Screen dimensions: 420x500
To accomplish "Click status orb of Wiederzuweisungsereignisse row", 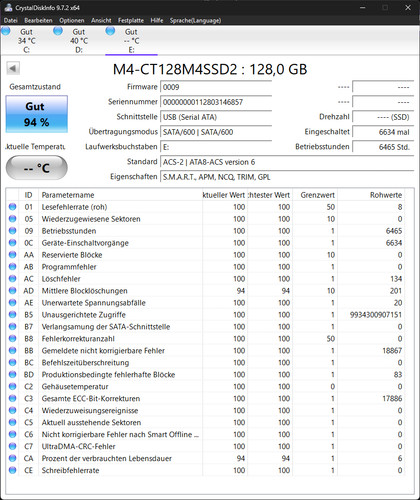I will (13, 410).
